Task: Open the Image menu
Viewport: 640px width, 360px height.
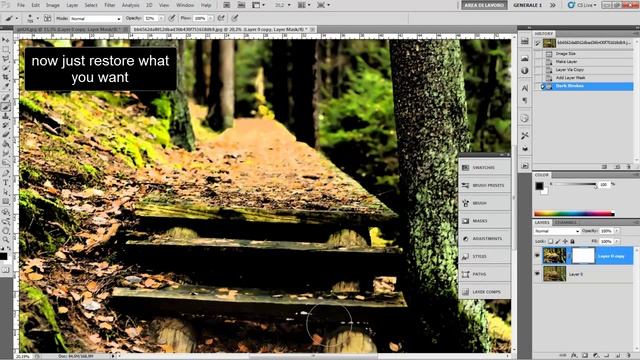Action: [x=53, y=5]
